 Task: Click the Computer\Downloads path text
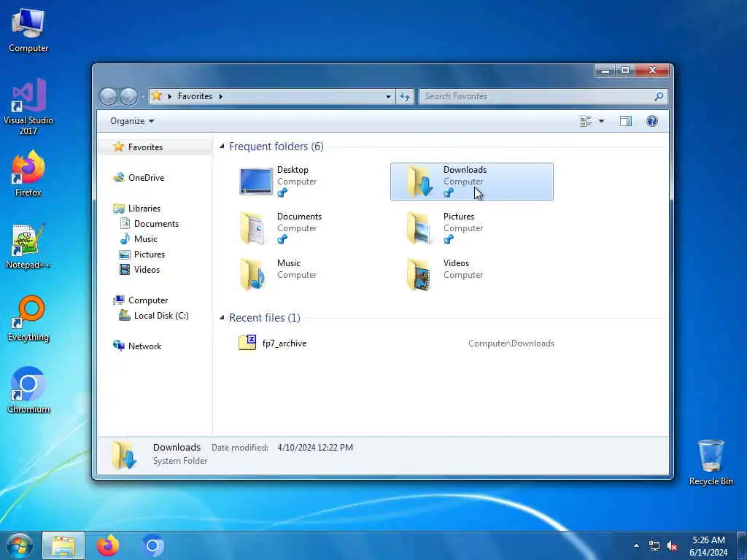pyautogui.click(x=511, y=343)
